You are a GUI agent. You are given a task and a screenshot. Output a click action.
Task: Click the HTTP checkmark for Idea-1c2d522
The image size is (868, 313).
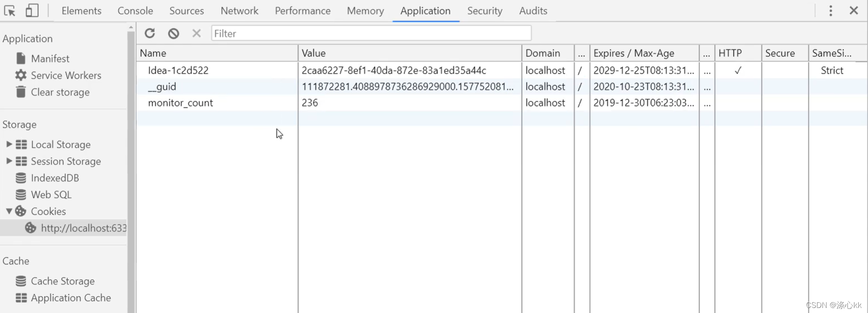738,70
